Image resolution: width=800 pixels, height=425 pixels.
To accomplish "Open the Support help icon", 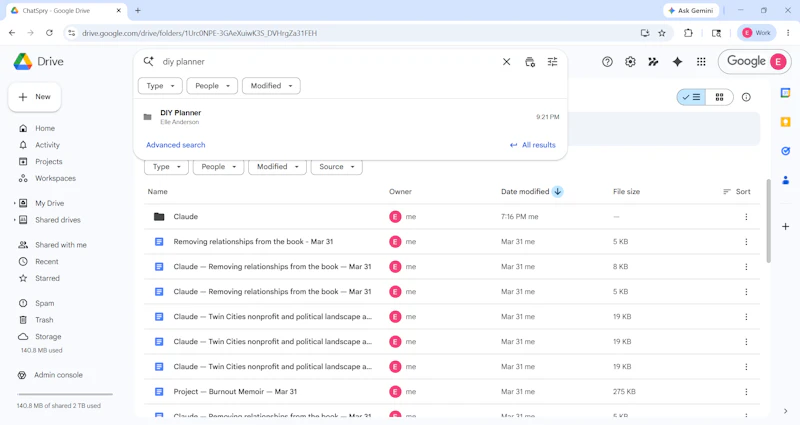I will click(607, 62).
